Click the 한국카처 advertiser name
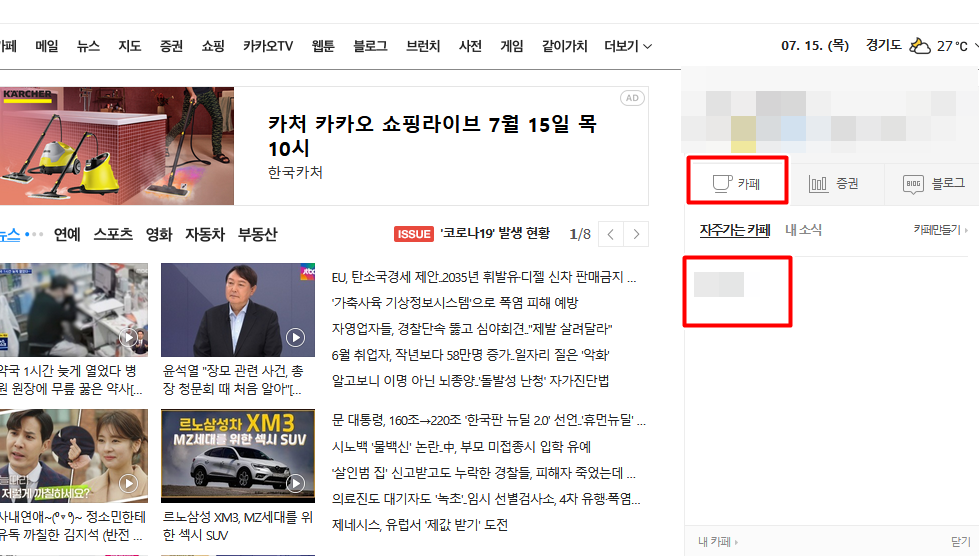Viewport: 979px width, 556px height. [295, 172]
